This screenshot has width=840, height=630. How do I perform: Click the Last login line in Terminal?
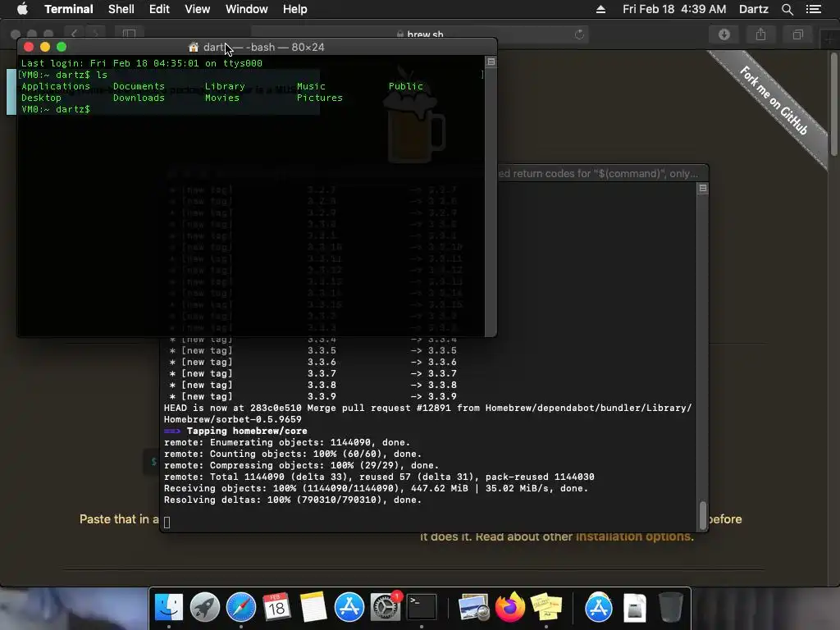point(141,63)
